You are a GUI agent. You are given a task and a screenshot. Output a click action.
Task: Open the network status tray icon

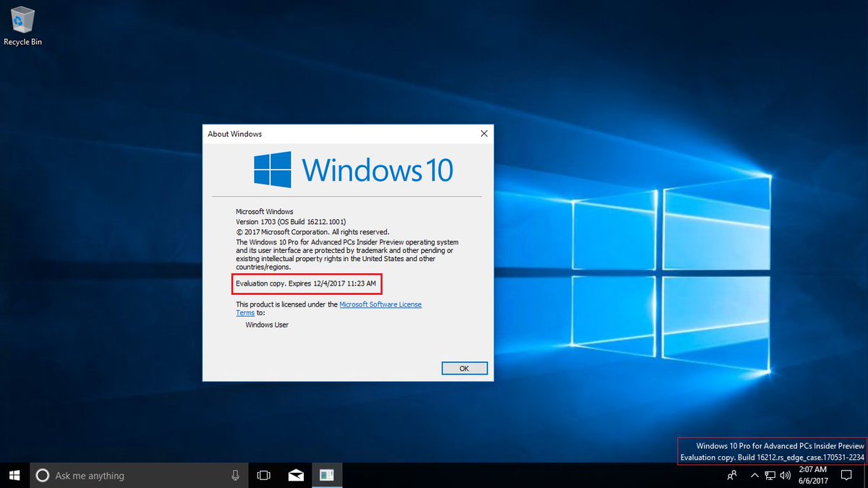770,475
